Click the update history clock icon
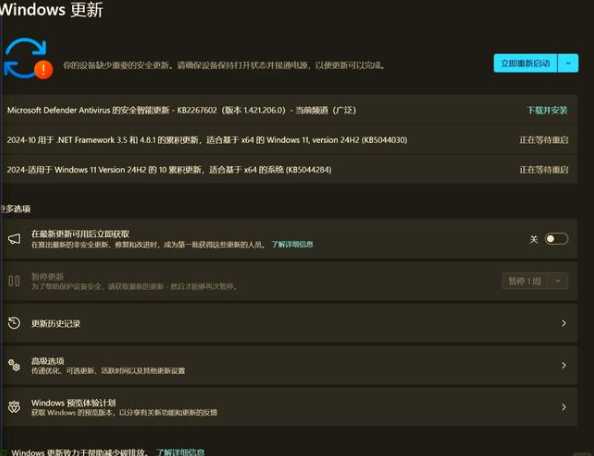Image resolution: width=594 pixels, height=456 pixels. coord(14,323)
